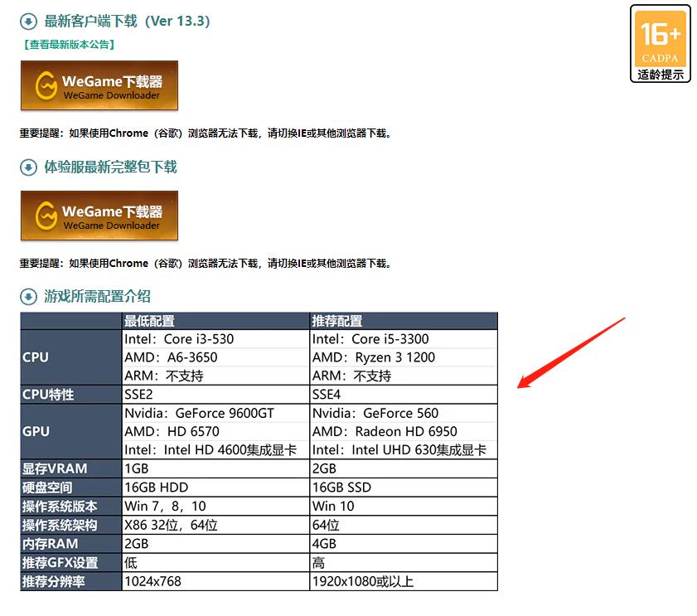
Task: Click the AMD: Radeon HD 6950 cell
Action: tap(404, 431)
